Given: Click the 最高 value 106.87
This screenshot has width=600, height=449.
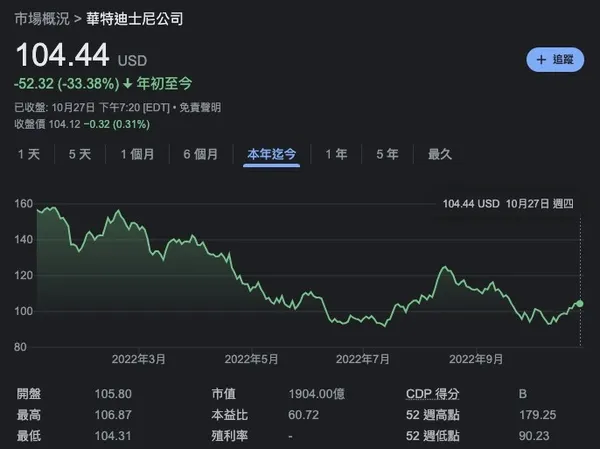Looking at the screenshot, I should (113, 415).
